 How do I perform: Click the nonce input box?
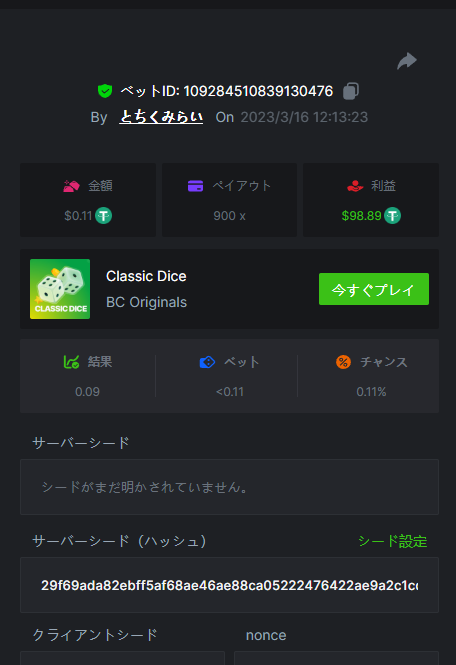tap(336, 658)
